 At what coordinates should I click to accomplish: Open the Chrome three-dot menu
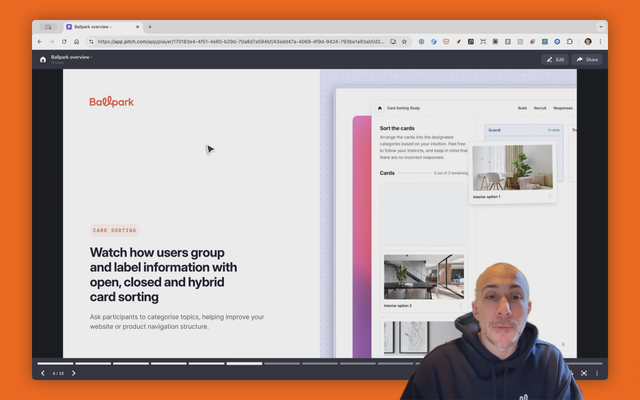click(600, 42)
